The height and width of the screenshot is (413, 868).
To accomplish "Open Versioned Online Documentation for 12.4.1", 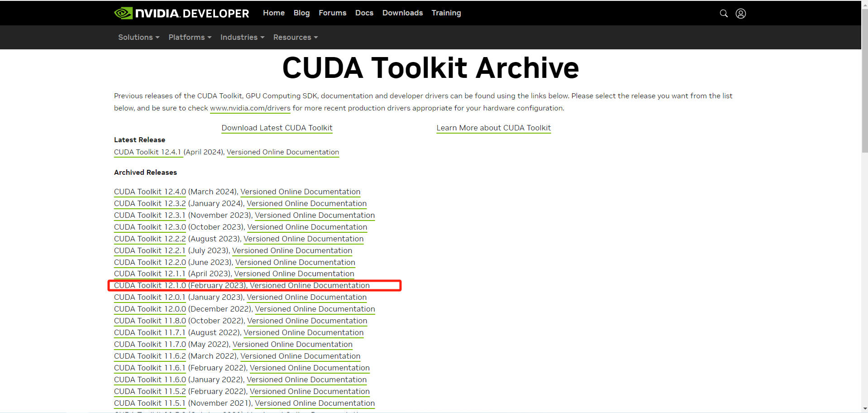I will click(283, 152).
